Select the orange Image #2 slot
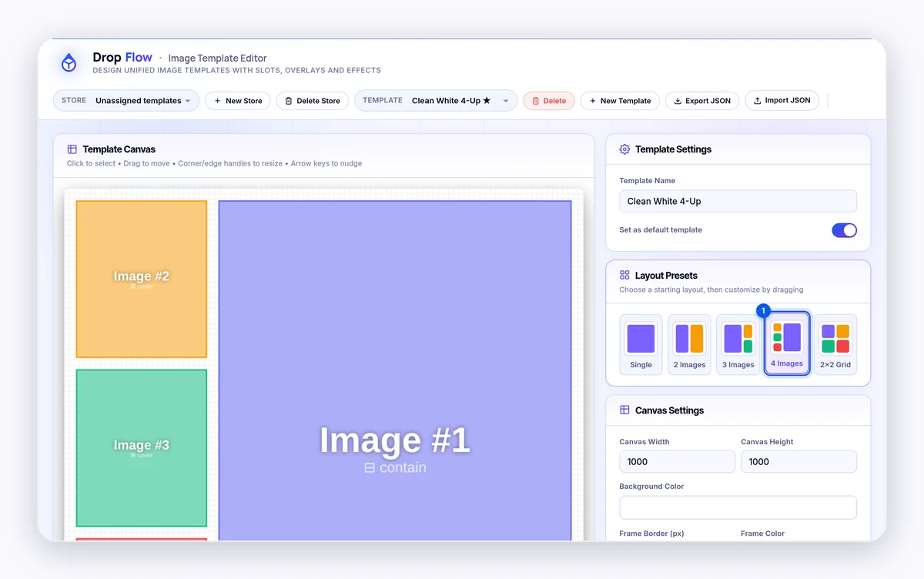Viewport: 924px width, 579px height. [x=142, y=279]
